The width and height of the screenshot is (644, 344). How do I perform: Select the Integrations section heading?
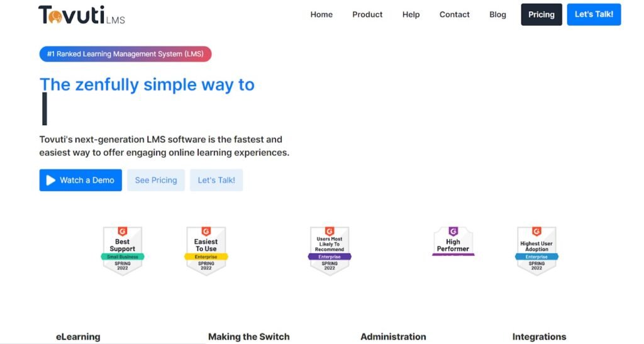(539, 336)
